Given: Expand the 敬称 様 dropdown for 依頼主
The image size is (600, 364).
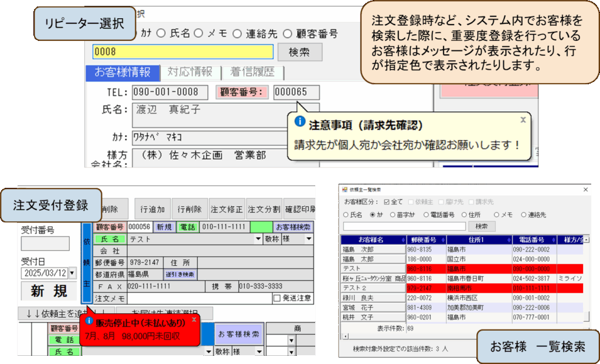Looking at the screenshot, I should coord(308,239).
